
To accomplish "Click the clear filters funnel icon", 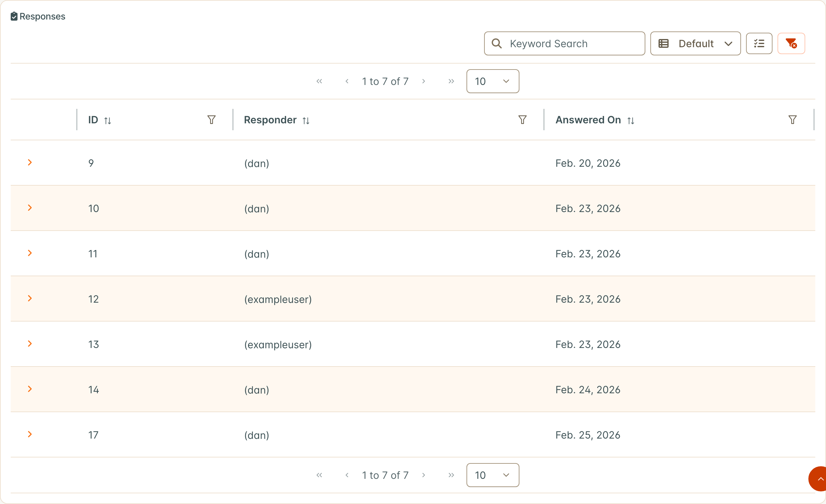I will point(791,43).
